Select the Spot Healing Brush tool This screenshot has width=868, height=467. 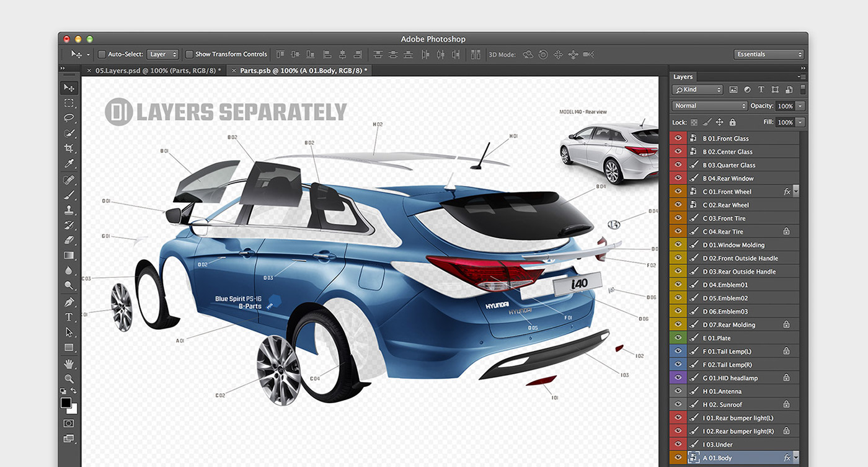tap(69, 180)
